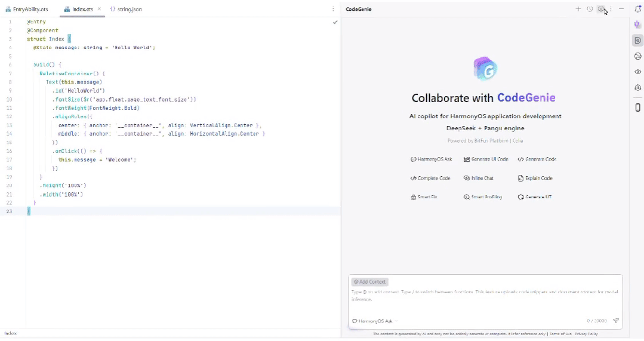644x341 pixels.
Task: Open the notifications bell icon
Action: click(638, 9)
